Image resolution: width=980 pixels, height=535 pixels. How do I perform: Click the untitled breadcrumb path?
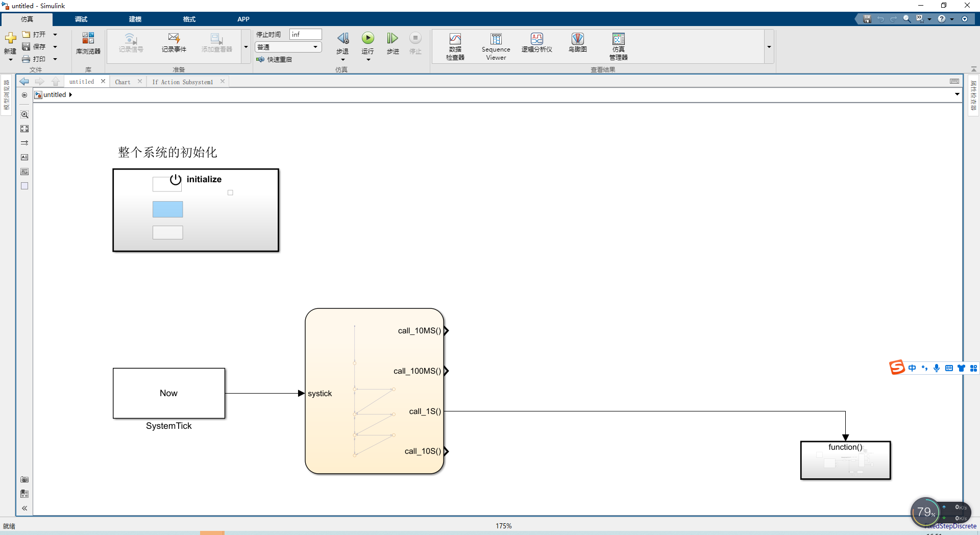55,94
